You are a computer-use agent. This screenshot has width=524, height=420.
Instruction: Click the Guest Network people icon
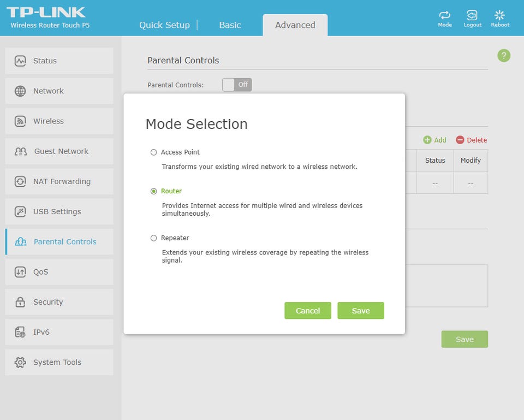[x=20, y=151]
